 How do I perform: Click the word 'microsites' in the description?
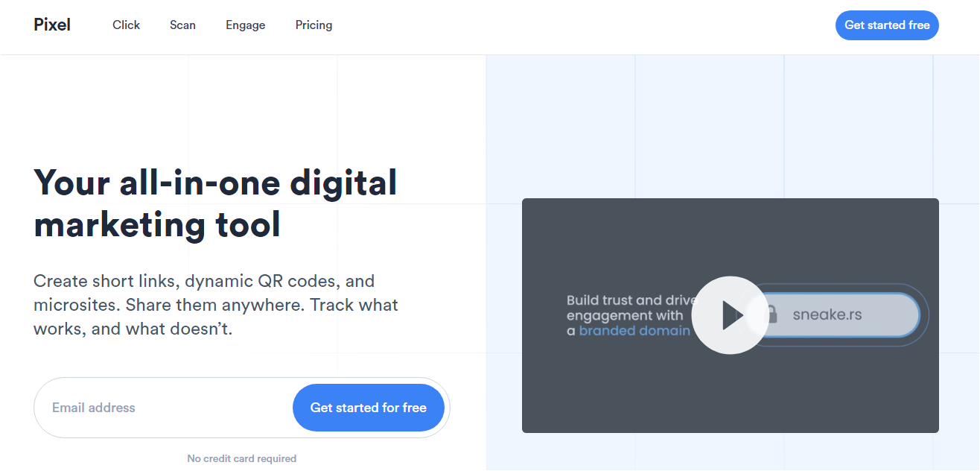pos(76,305)
